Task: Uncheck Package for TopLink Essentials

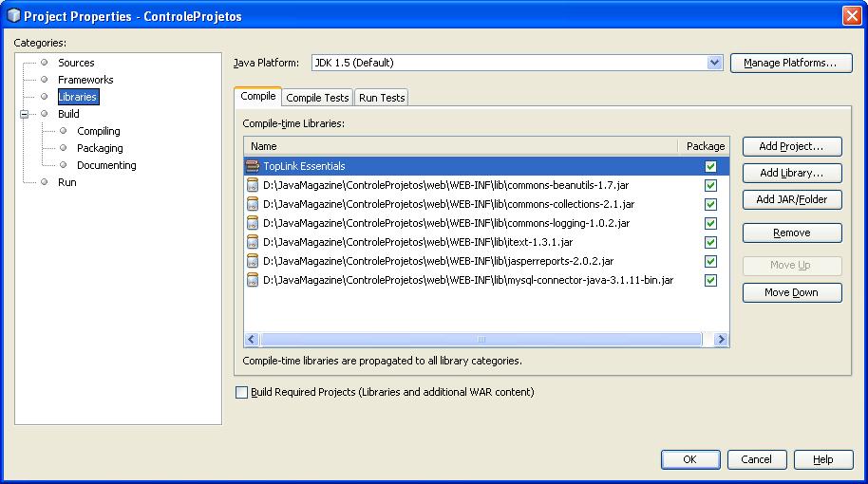Action: pyautogui.click(x=710, y=166)
